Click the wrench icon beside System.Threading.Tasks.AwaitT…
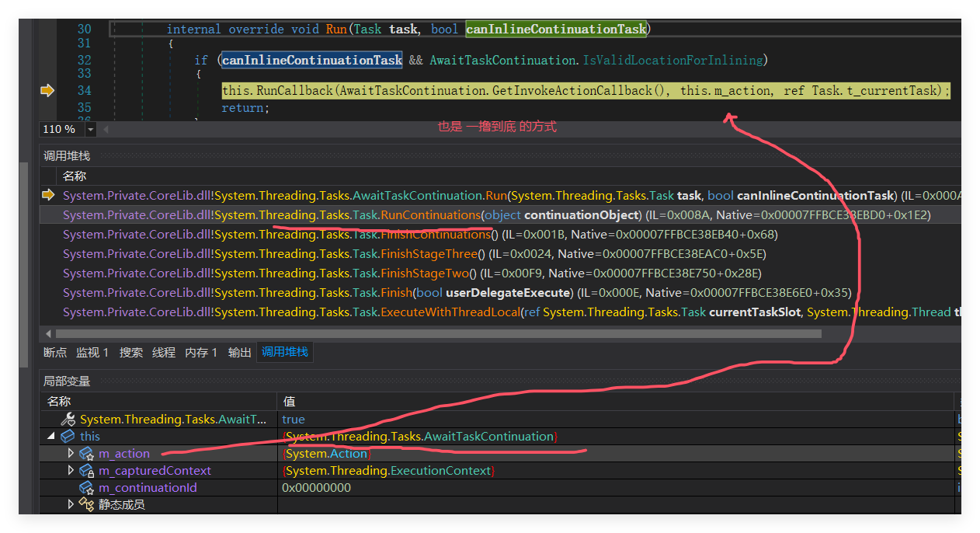This screenshot has width=980, height=533. (68, 420)
